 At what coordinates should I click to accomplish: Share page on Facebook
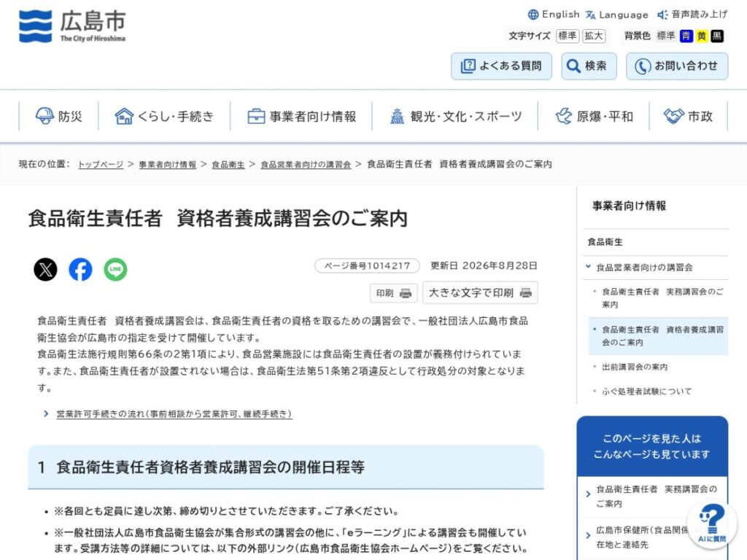tap(80, 270)
